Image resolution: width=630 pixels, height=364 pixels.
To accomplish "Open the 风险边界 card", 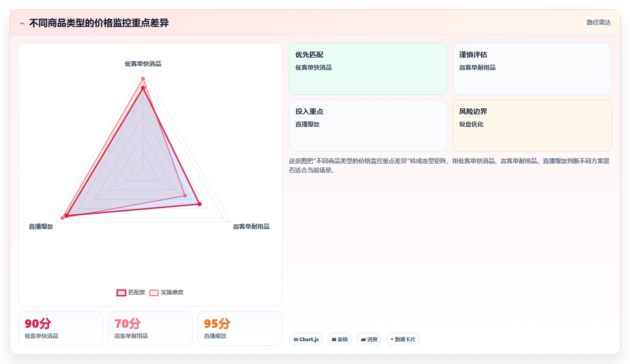I will [532, 126].
